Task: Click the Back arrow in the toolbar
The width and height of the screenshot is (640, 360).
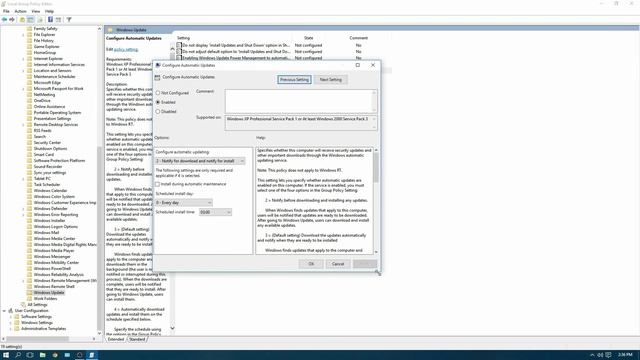Action: click(4, 20)
